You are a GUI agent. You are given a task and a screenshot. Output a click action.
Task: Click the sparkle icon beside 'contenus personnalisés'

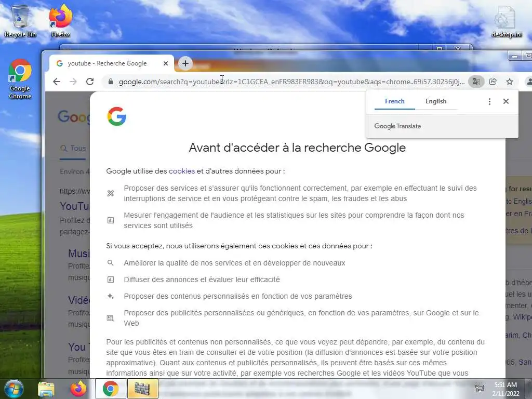(111, 296)
